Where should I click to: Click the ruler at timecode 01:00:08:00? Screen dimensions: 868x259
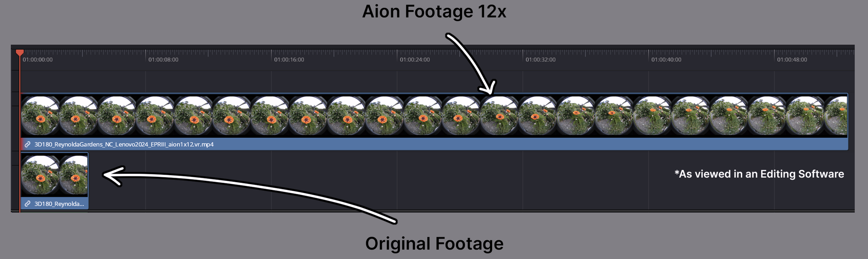pos(163,60)
